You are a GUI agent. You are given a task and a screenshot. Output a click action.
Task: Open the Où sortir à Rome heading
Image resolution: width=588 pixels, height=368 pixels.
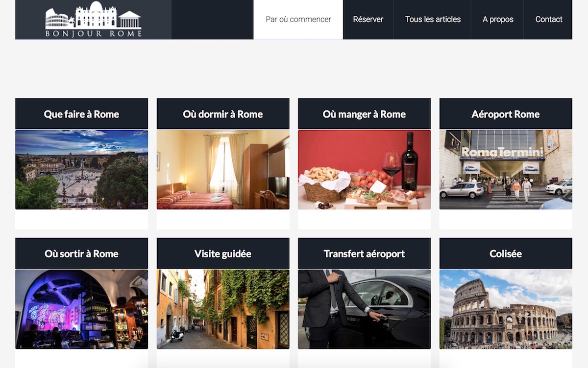coord(81,253)
